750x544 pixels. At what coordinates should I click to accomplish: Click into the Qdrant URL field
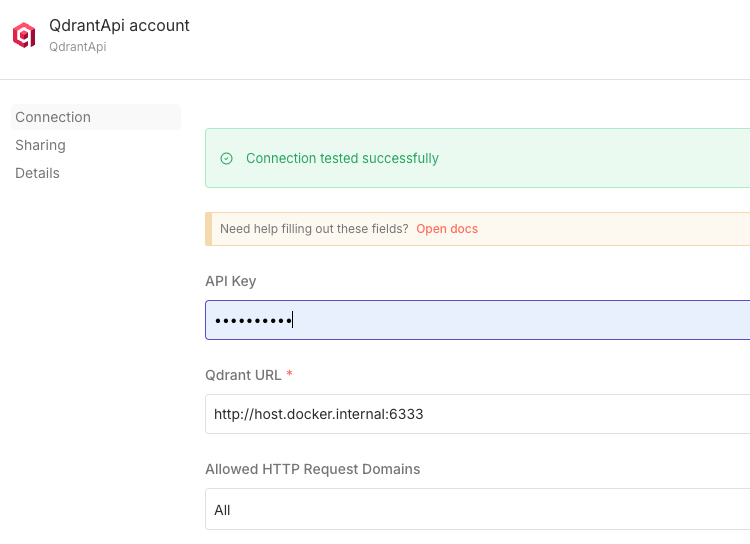pyautogui.click(x=477, y=414)
